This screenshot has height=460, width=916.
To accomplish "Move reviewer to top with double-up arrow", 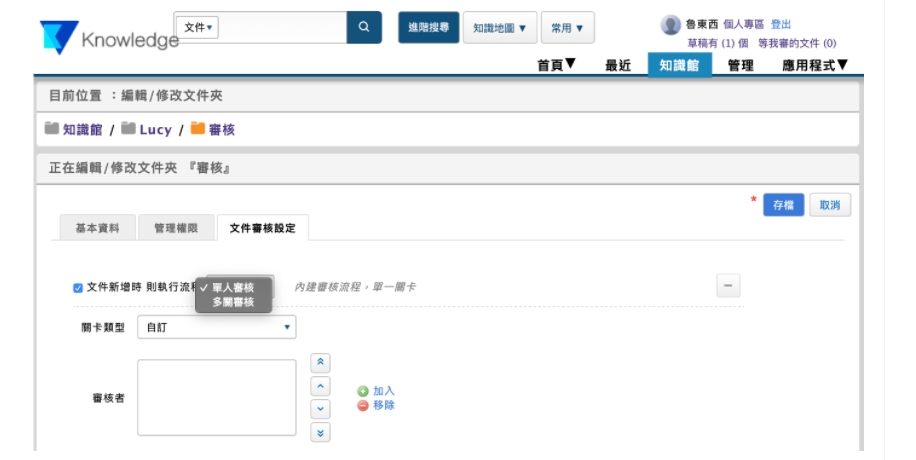I will click(320, 363).
